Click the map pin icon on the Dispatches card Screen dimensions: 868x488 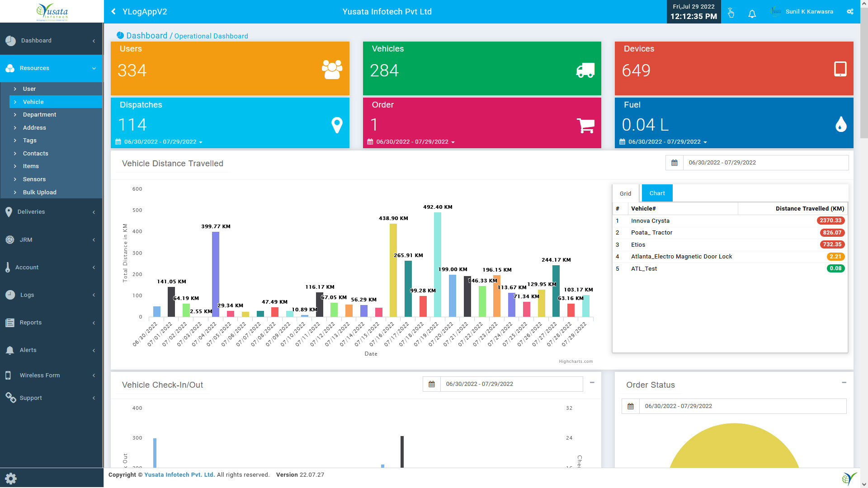337,125
